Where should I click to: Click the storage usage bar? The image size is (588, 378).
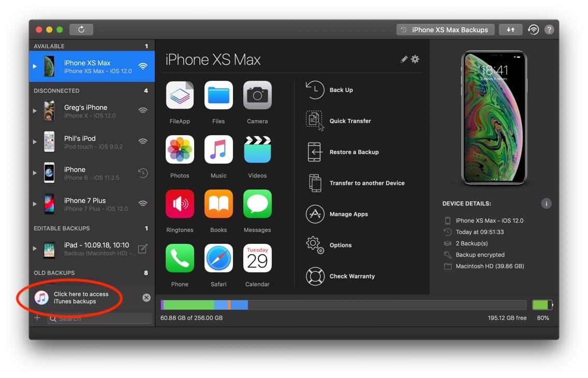pyautogui.click(x=343, y=305)
